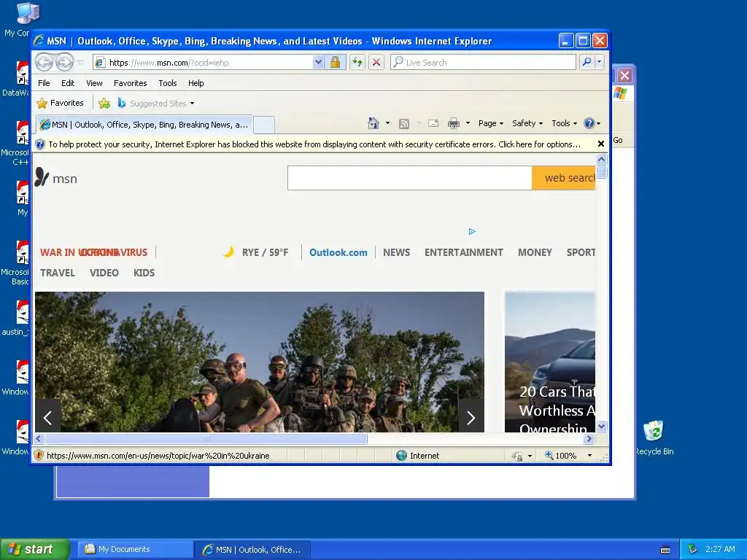747x560 pixels.
Task: Click the magnifier Search button
Action: [587, 63]
